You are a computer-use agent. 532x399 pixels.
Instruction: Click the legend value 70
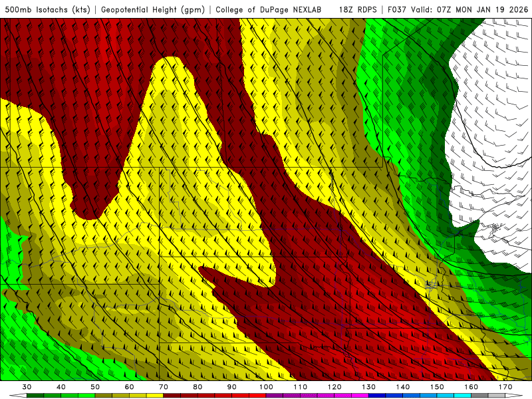[x=164, y=387]
